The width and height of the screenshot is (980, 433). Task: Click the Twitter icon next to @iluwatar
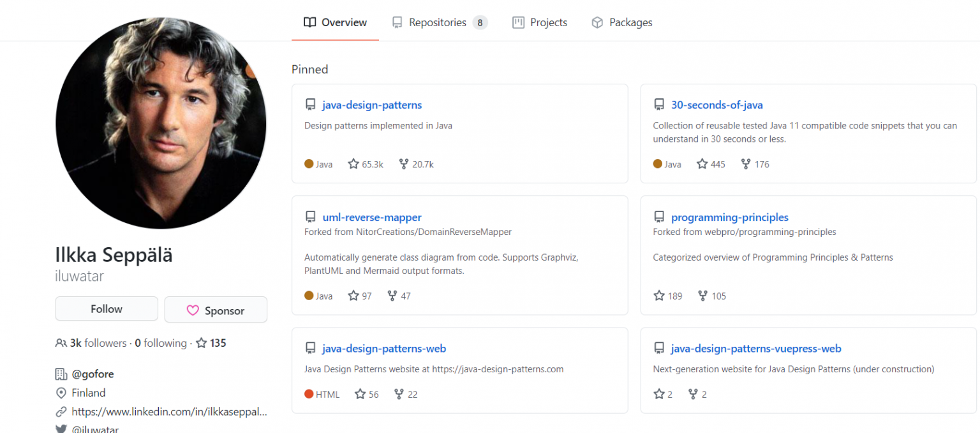tap(61, 429)
